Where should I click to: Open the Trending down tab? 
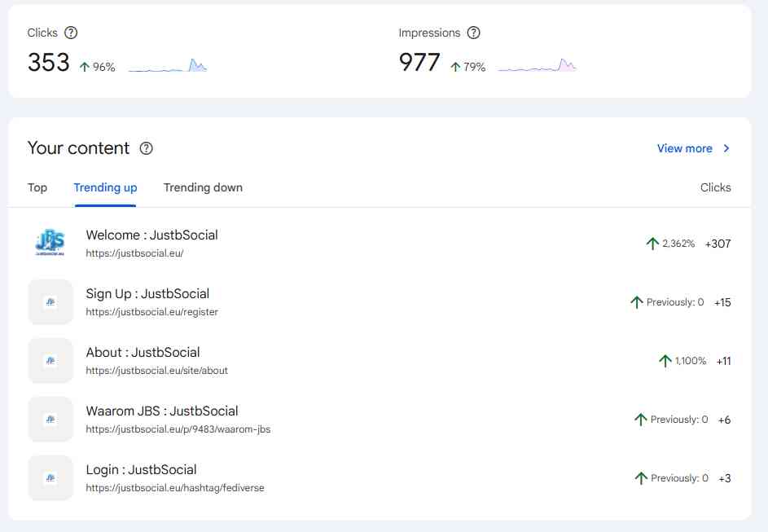[x=203, y=187]
